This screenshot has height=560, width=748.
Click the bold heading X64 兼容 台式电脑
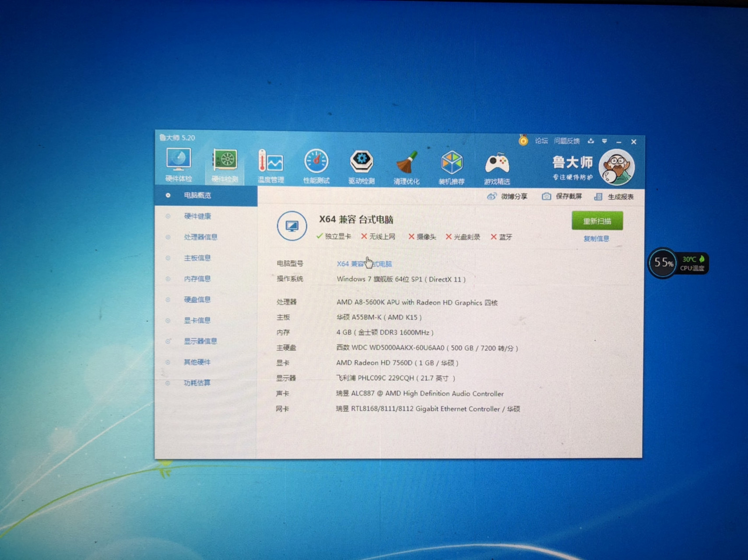[x=356, y=219]
